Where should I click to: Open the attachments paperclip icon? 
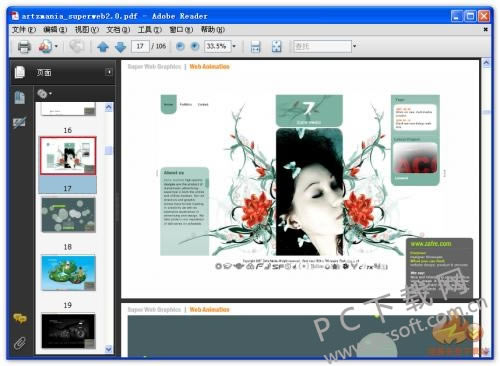[x=20, y=343]
